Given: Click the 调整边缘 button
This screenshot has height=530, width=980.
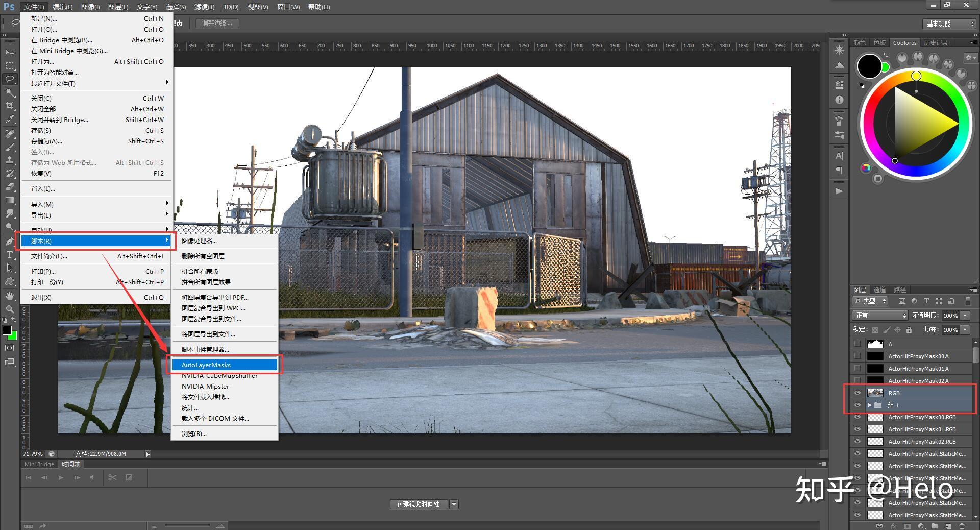Looking at the screenshot, I should (216, 23).
